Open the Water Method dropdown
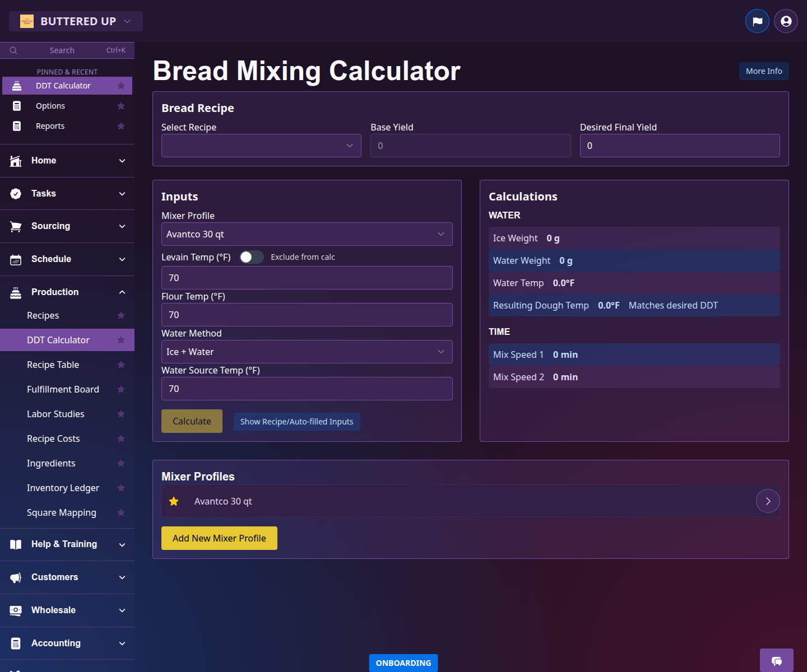Viewport: 807px width, 672px height. (x=307, y=352)
